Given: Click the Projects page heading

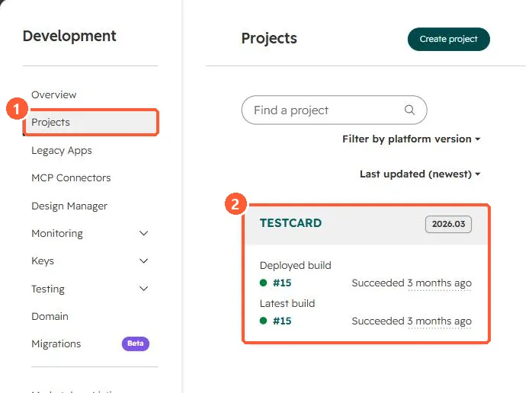Looking at the screenshot, I should pos(269,38).
